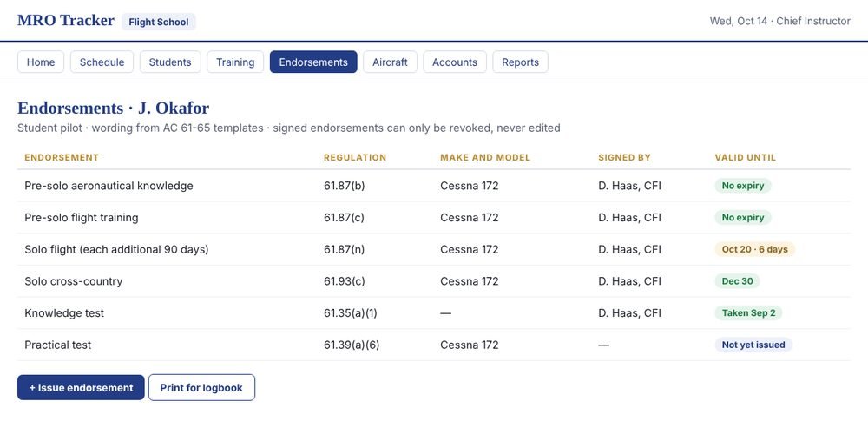Click the Make and Model column header
The width and height of the screenshot is (868, 421).
tap(485, 157)
